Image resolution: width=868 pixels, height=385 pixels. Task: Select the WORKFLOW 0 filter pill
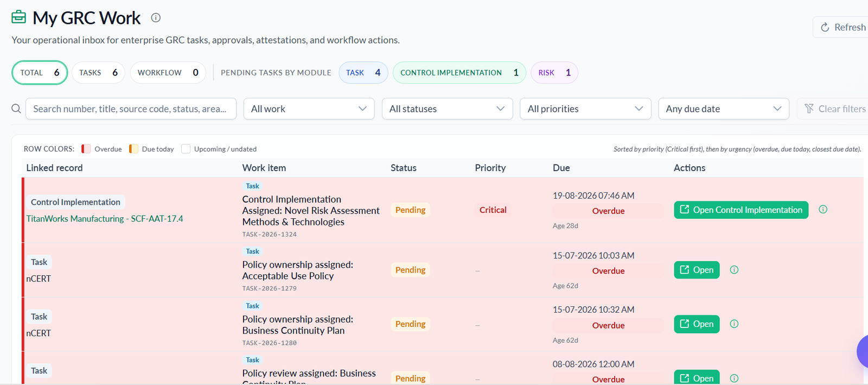pos(168,73)
